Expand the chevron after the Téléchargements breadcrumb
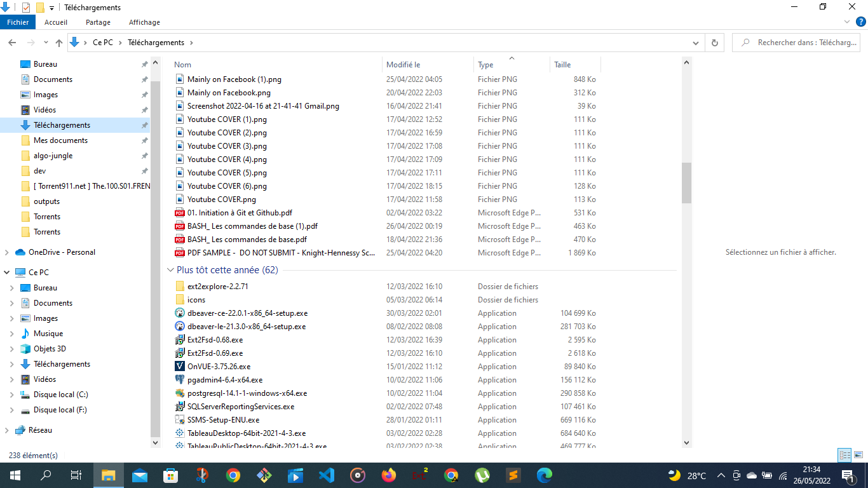The width and height of the screenshot is (868, 488). (x=191, y=43)
